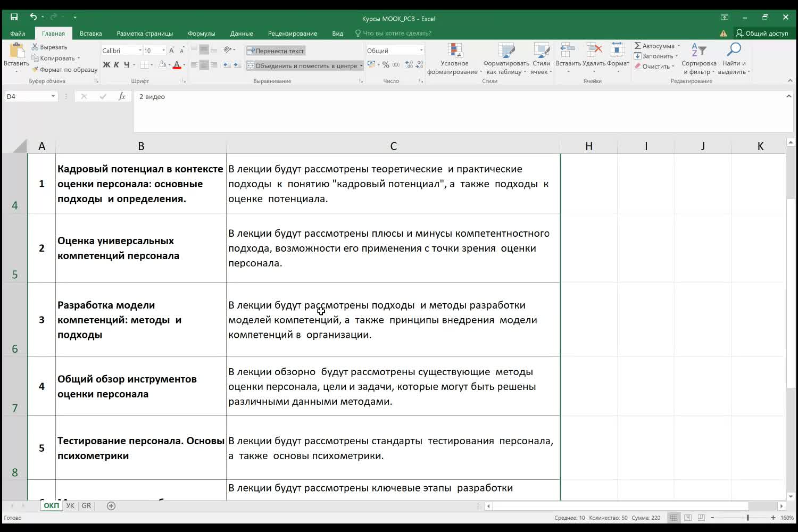
Task: Click Общий доступ share button
Action: 762,33
